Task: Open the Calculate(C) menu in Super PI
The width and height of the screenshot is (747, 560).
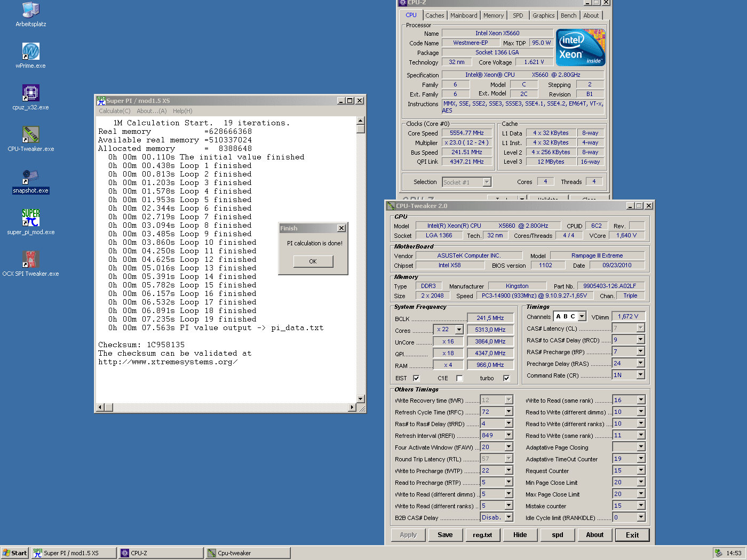Action: (115, 111)
